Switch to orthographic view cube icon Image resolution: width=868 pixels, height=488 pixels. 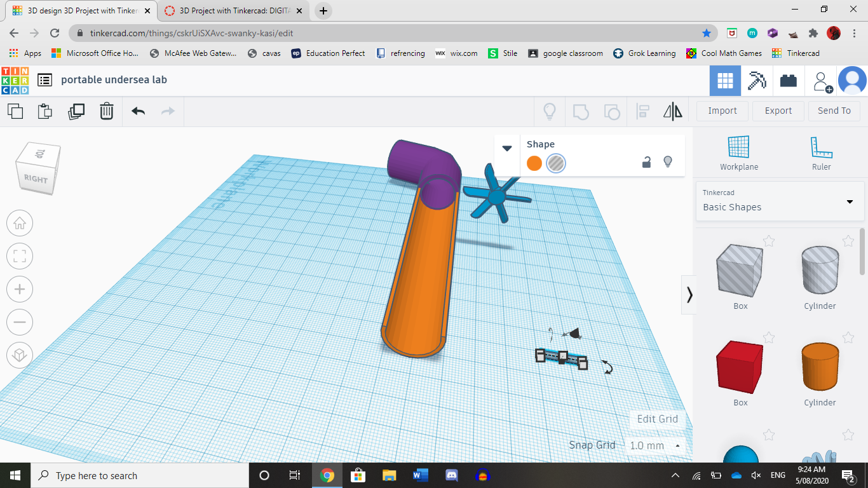coord(20,355)
